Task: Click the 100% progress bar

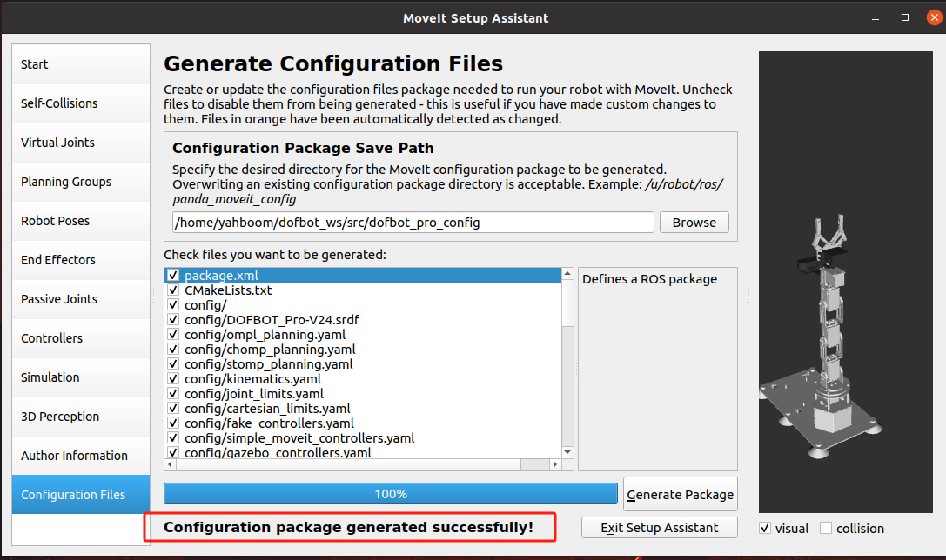Action: pos(391,494)
